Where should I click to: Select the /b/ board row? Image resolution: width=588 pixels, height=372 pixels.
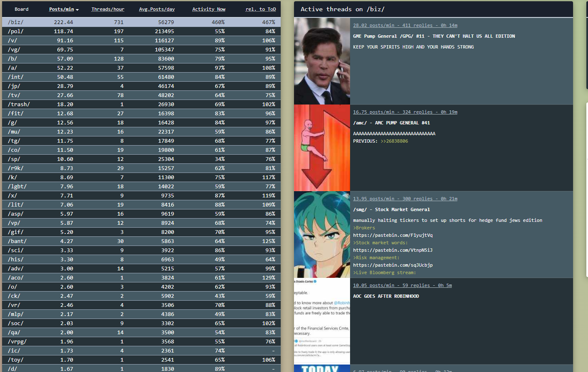[x=141, y=58]
